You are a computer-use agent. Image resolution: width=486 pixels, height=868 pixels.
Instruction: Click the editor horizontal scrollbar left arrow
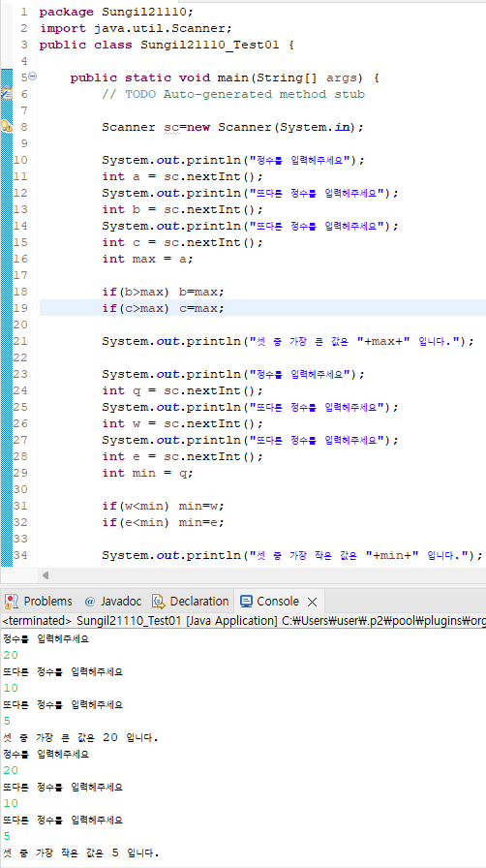tap(46, 575)
